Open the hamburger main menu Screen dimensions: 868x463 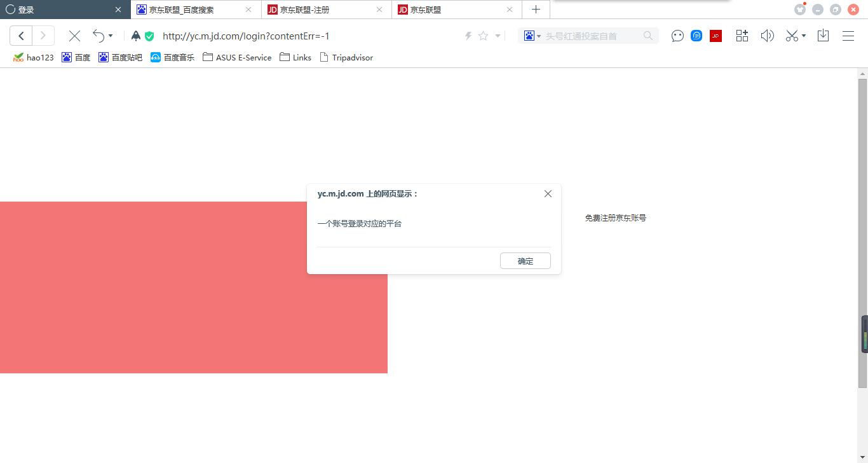pos(848,36)
